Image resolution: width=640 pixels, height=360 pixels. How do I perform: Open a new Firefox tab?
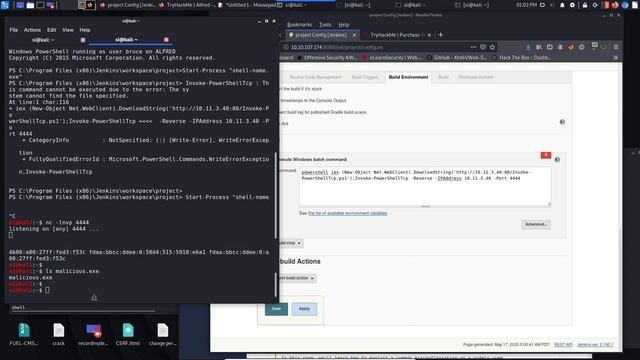(440, 35)
